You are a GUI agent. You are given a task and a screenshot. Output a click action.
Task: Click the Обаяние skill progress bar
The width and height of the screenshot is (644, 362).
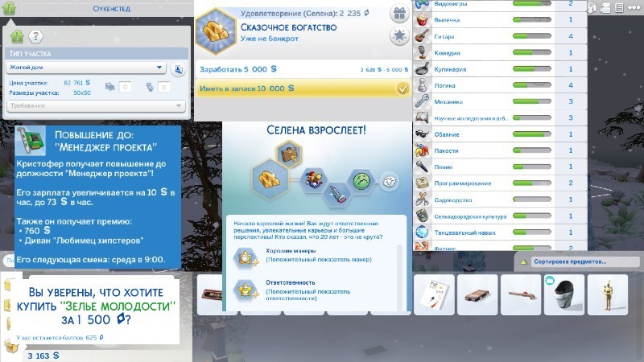[x=532, y=134]
